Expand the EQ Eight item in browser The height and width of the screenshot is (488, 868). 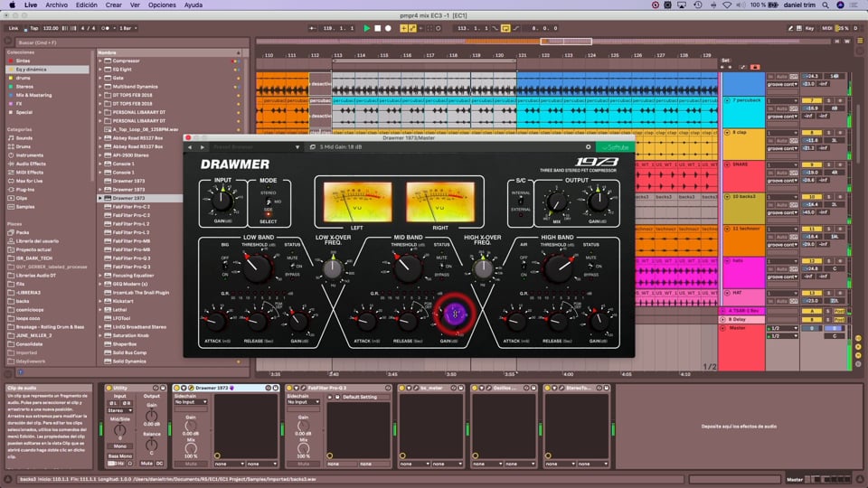(x=100, y=70)
